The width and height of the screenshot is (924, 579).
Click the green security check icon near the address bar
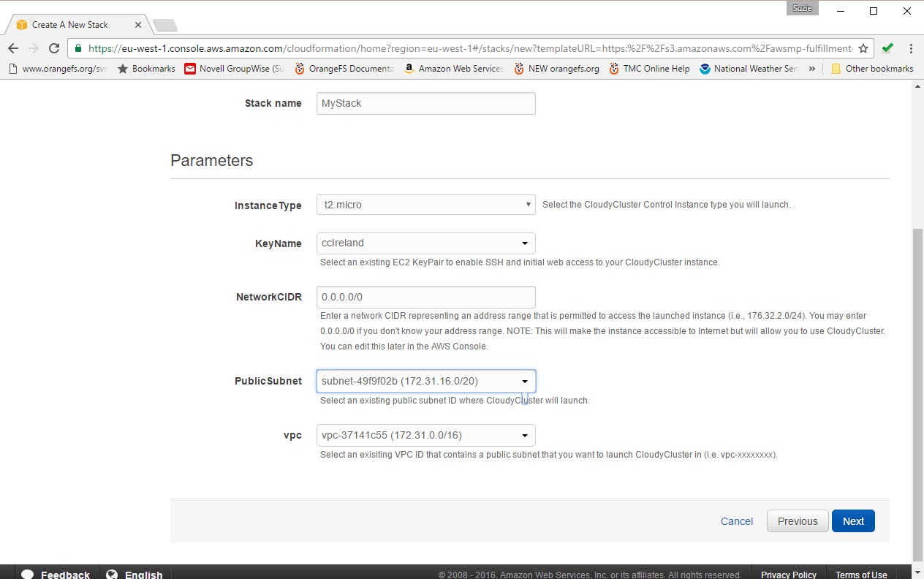click(887, 48)
